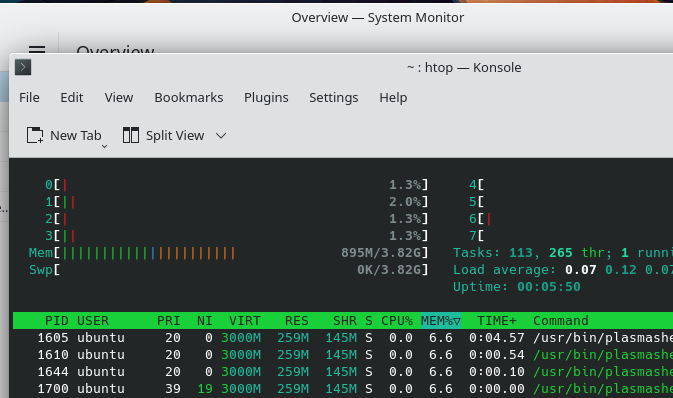Open the File menu in Konsole
This screenshot has width=673, height=398.
click(29, 97)
